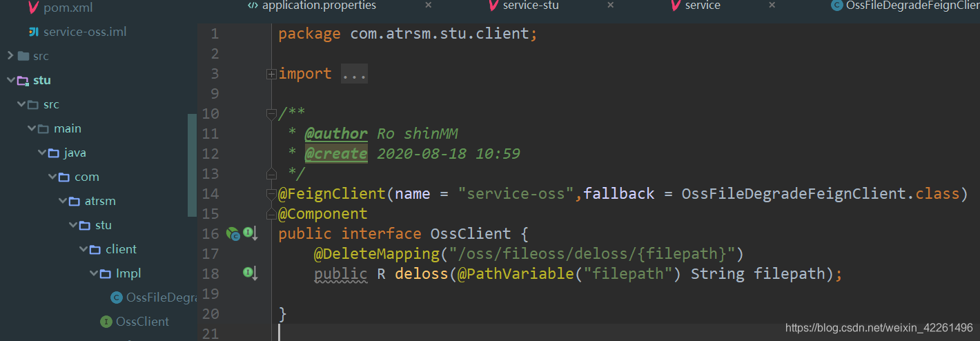
Task: Click the @FeignClient annotation
Action: point(332,194)
